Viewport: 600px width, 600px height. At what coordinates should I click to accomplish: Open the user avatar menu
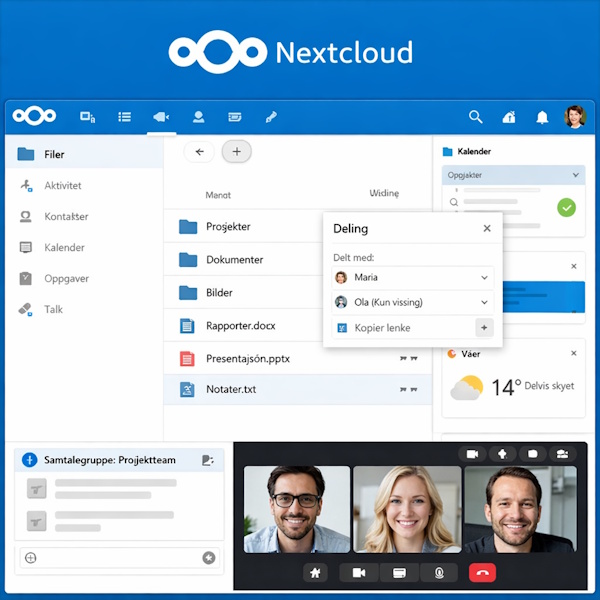click(x=575, y=116)
